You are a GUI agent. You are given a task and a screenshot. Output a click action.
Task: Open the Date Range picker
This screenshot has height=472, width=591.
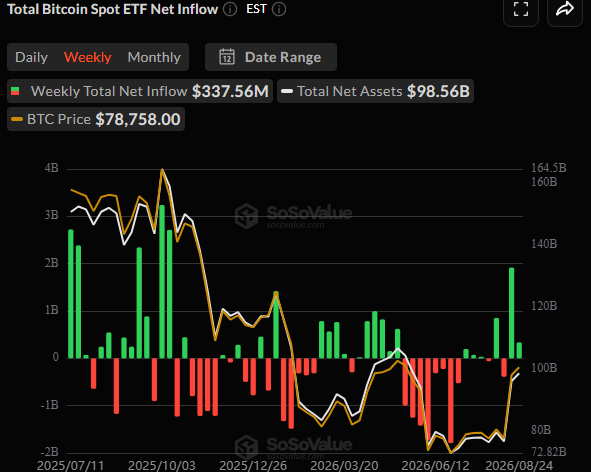(271, 57)
